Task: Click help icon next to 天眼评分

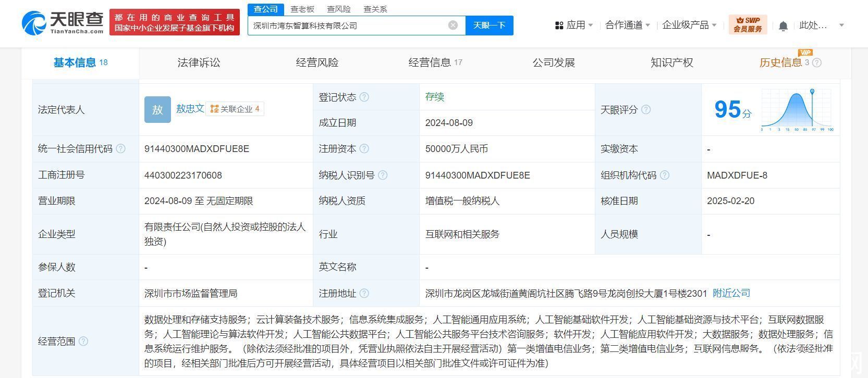Action: point(646,110)
